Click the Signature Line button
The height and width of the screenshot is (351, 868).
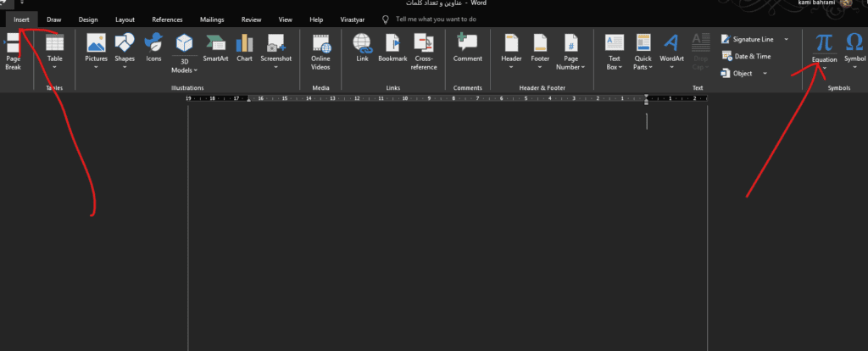(x=751, y=39)
